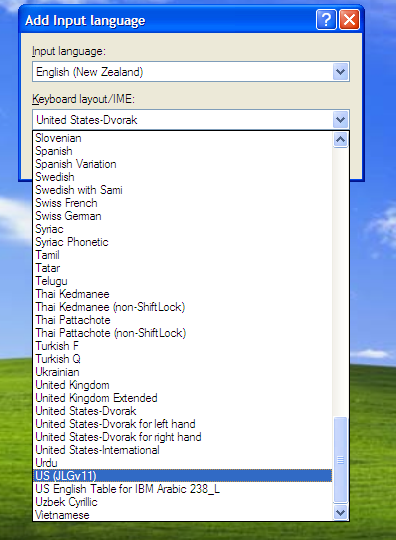Choose Syriac Phonetic layout
Viewport: 396px width, 540px height.
pos(183,242)
